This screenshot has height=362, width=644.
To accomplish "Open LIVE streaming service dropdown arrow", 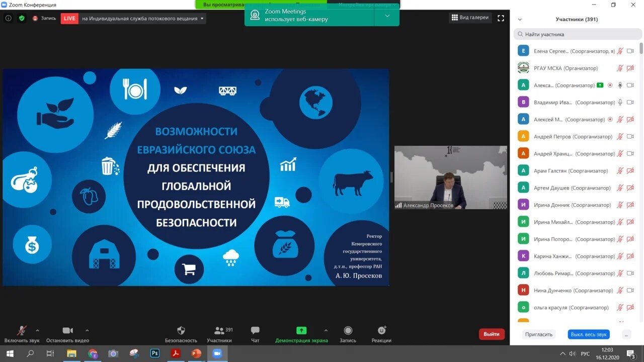I will tap(202, 18).
